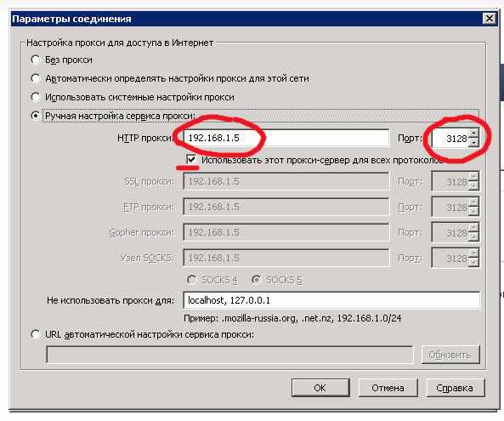Open help with the Справка button

point(455,388)
